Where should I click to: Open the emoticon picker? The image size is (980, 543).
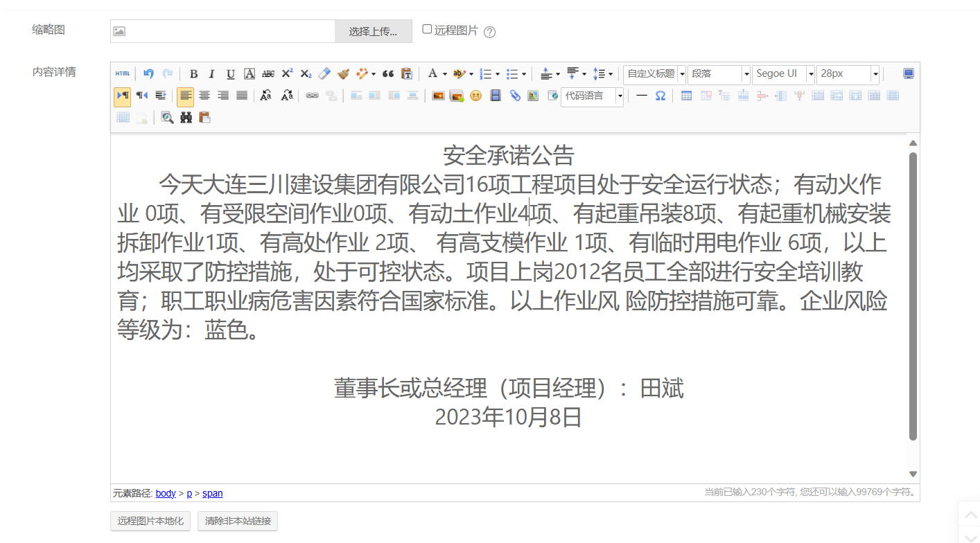(x=475, y=96)
